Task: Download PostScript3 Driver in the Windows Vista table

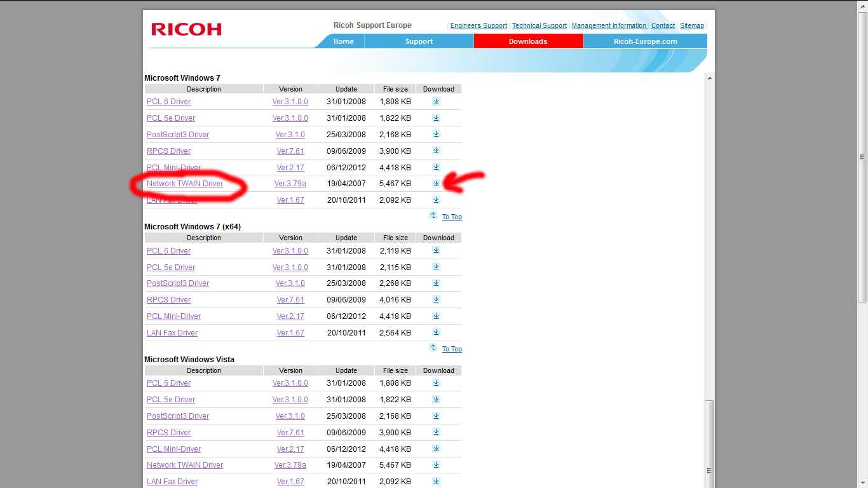Action: pyautogui.click(x=436, y=416)
